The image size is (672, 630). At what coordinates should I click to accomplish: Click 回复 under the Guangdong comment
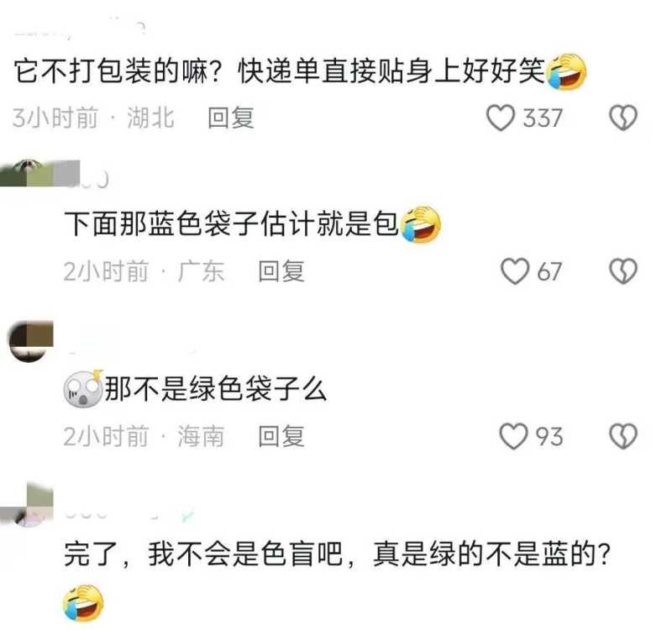tap(281, 271)
